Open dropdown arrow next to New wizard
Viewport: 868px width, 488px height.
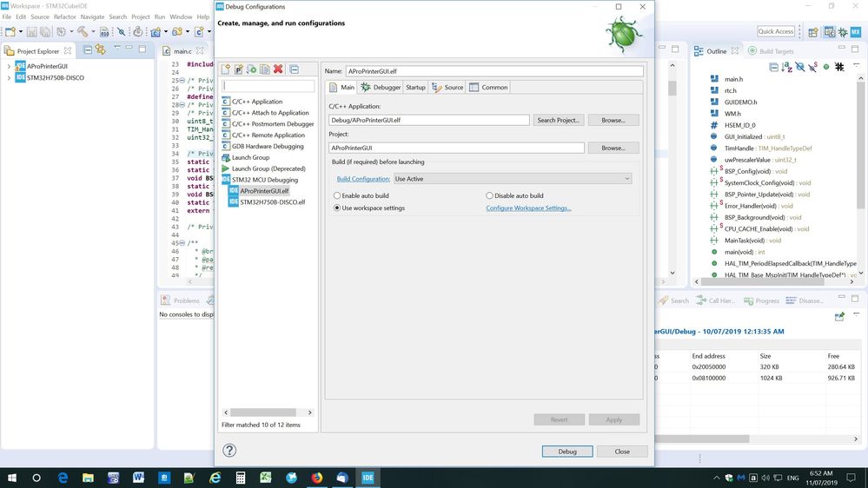tap(21, 32)
